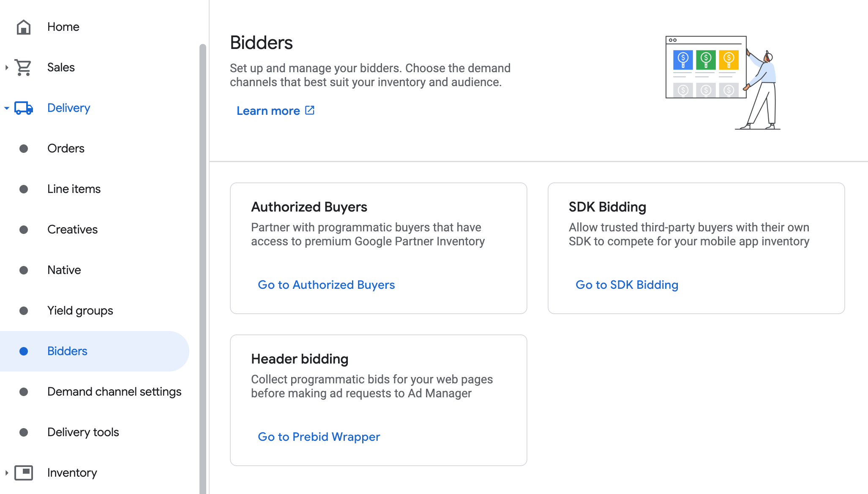868x494 pixels.
Task: Click the bullet dot next to Orders
Action: point(24,149)
